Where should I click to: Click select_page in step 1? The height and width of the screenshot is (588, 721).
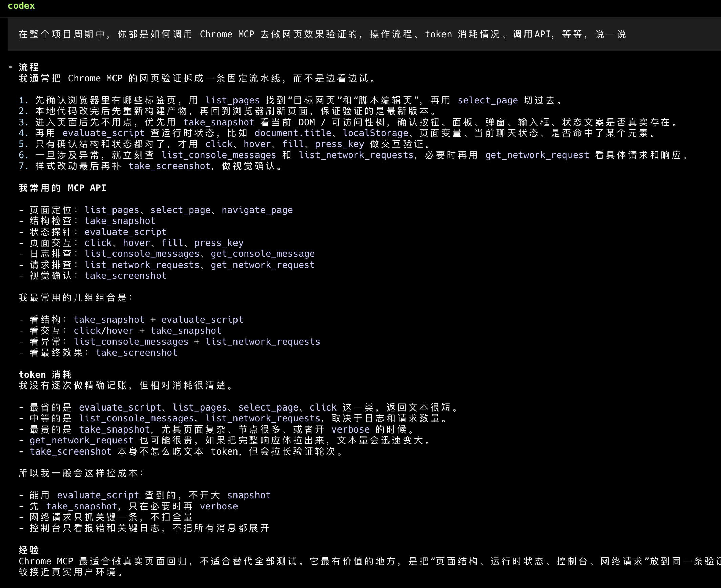pos(488,100)
